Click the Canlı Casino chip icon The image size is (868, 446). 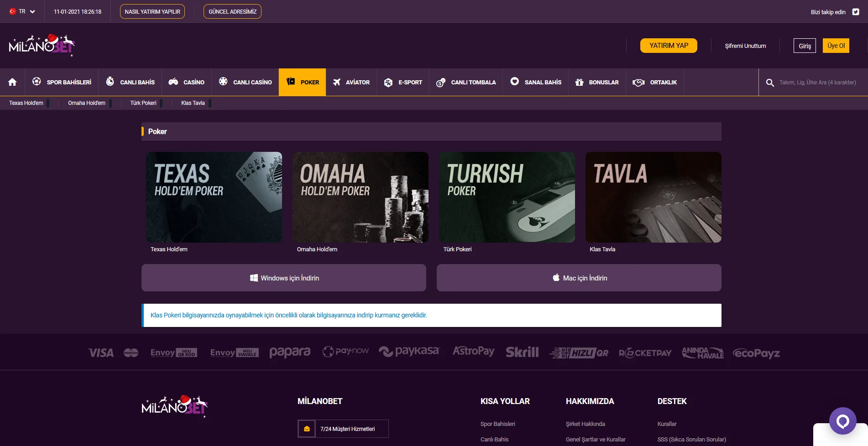pyautogui.click(x=223, y=81)
